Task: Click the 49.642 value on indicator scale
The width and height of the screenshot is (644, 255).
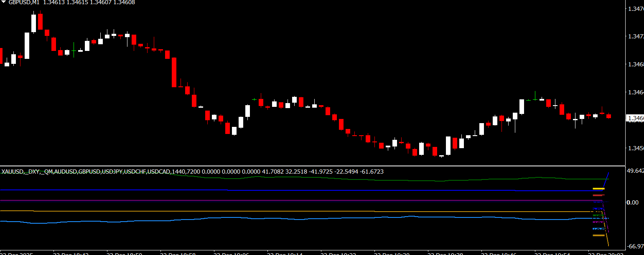Action: coord(635,171)
